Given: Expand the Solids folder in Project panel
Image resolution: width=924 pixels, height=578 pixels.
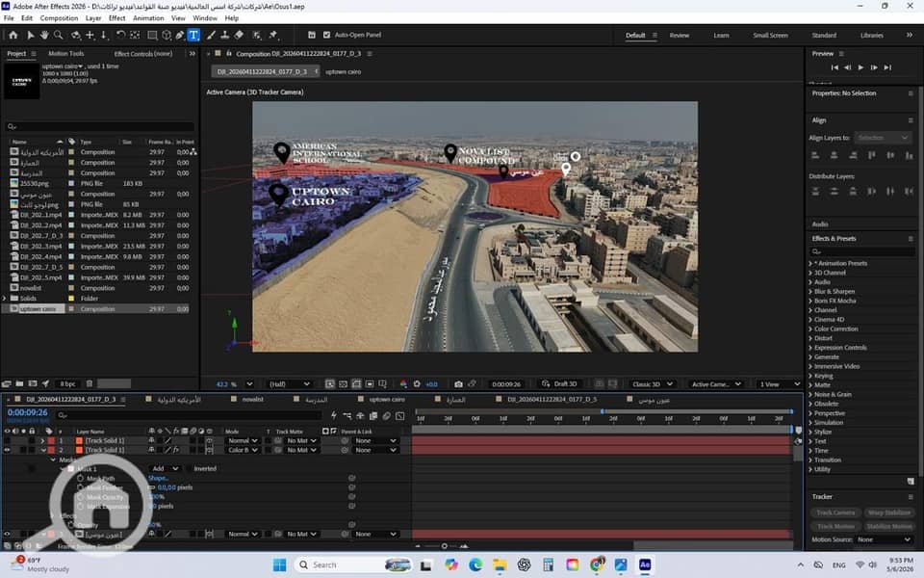Looking at the screenshot, I should pos(5,299).
